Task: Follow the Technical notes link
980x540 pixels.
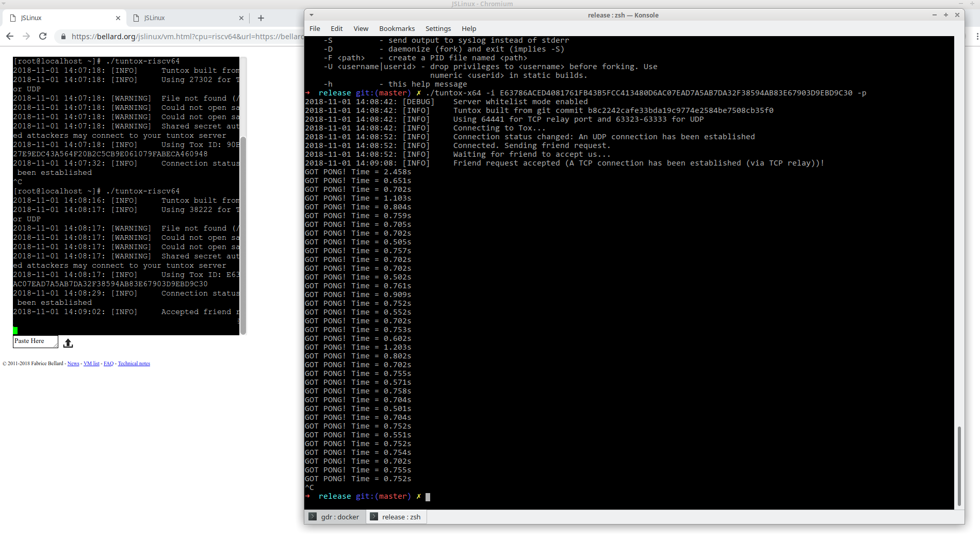Action: (134, 364)
